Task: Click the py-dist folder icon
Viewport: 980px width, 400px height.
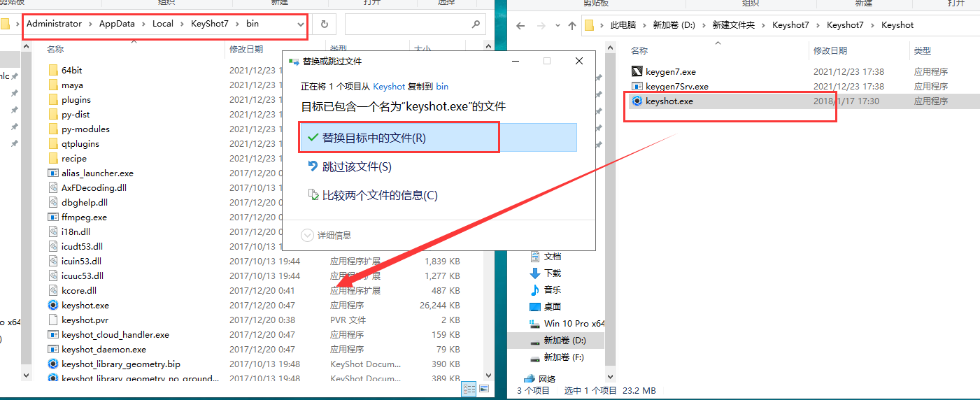Action: coord(53,114)
